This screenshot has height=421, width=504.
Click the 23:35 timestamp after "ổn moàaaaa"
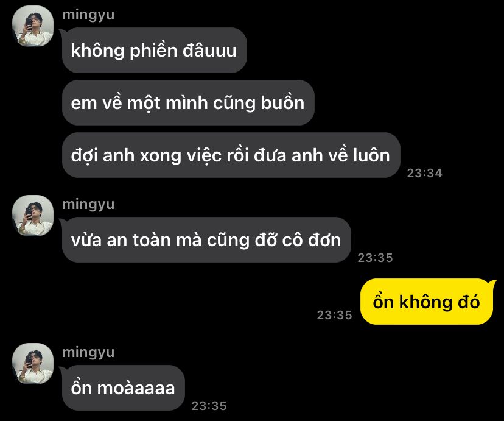pos(209,406)
